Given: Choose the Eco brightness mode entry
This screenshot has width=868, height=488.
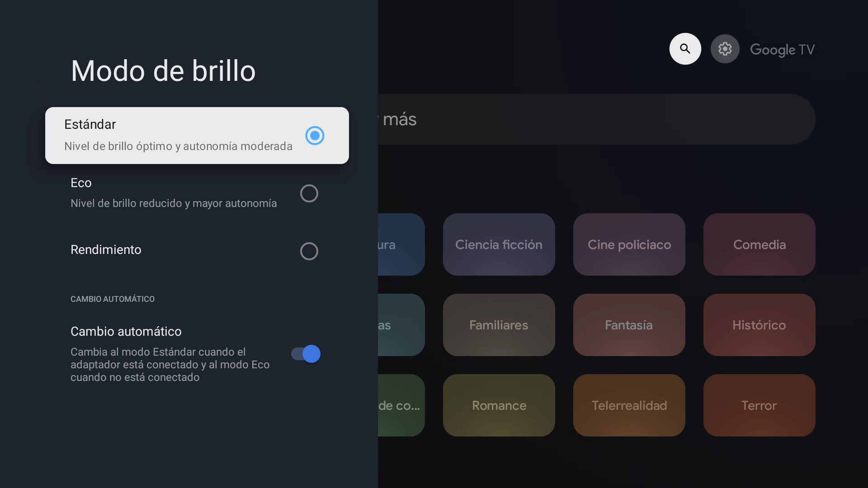Looking at the screenshot, I should tap(197, 193).
